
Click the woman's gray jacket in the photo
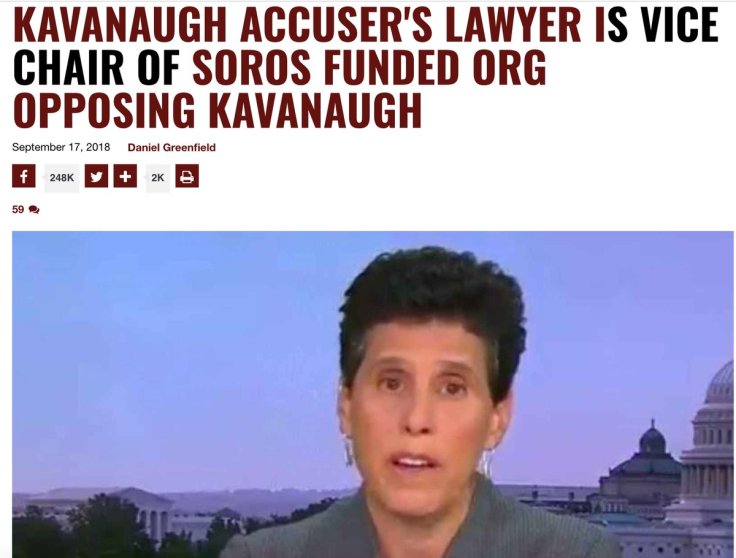[x=422, y=528]
